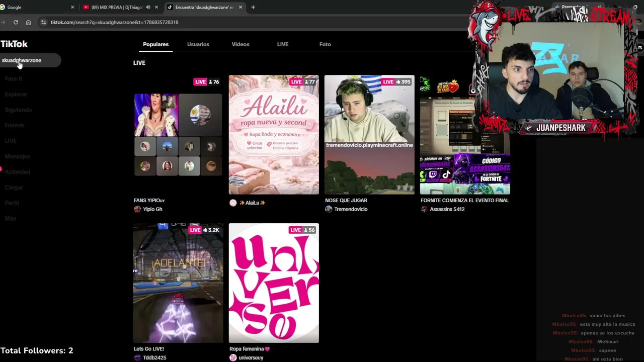Click the Assassins 5412 profile avatar
The height and width of the screenshot is (362, 644).
coord(424,209)
